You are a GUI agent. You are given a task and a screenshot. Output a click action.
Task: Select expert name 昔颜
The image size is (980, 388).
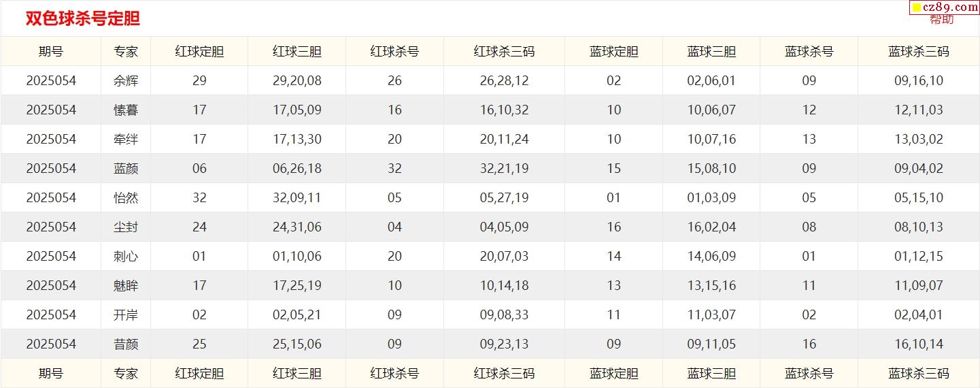(x=126, y=344)
